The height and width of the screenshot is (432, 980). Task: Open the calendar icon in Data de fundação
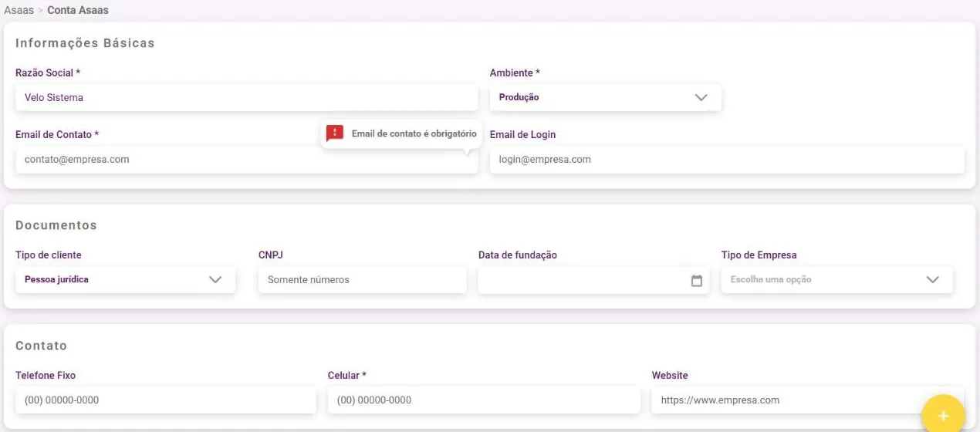click(x=697, y=281)
